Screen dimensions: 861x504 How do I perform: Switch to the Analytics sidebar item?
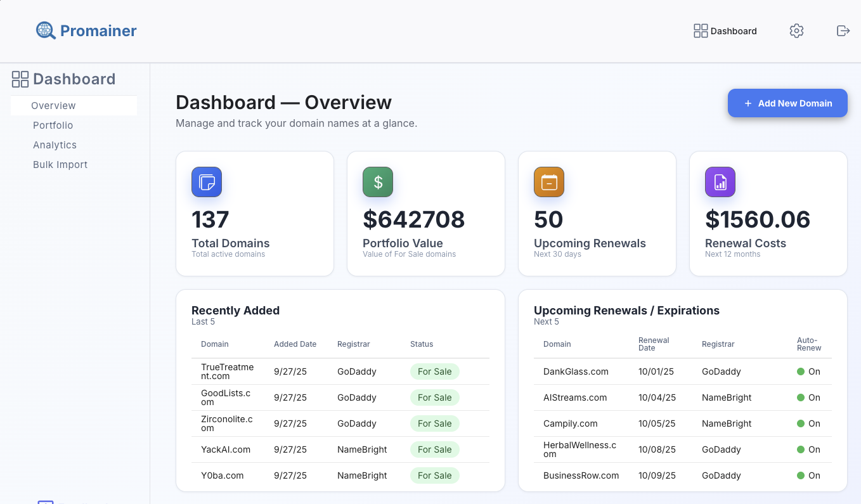click(x=55, y=145)
